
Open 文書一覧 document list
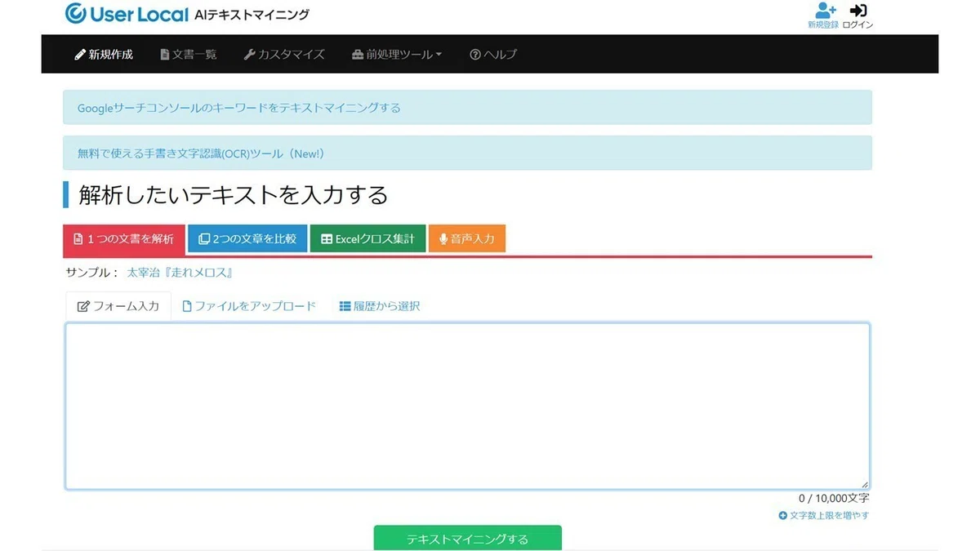pos(189,55)
